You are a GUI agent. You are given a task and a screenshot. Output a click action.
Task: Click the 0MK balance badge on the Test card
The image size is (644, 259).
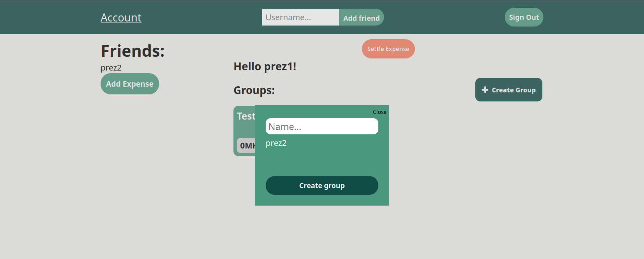[x=246, y=145]
